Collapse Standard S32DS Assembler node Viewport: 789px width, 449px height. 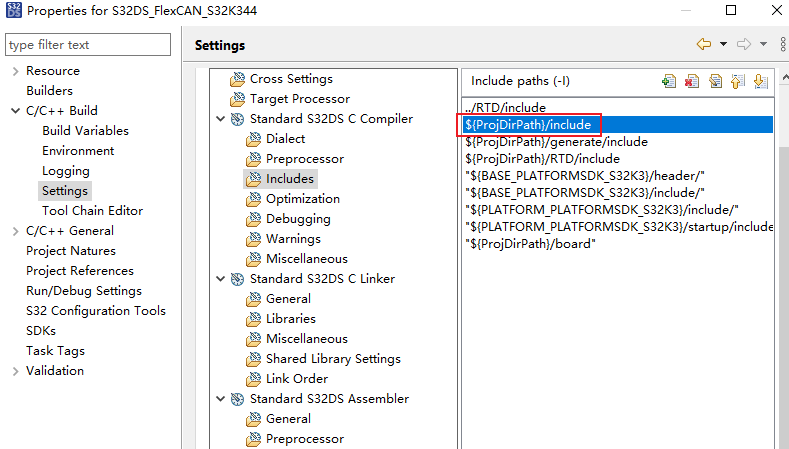pos(220,399)
